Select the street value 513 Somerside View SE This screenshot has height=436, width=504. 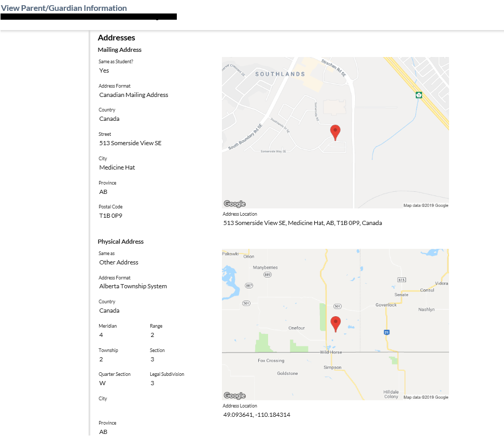click(130, 143)
